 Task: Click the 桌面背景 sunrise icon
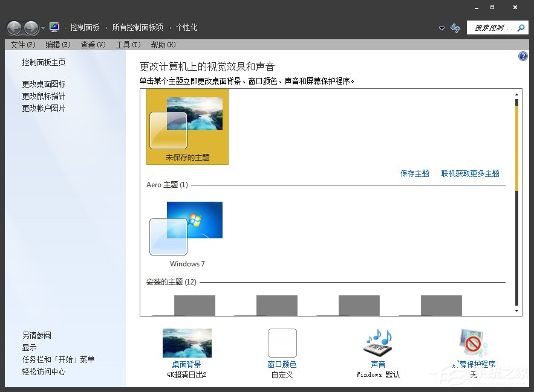point(186,342)
